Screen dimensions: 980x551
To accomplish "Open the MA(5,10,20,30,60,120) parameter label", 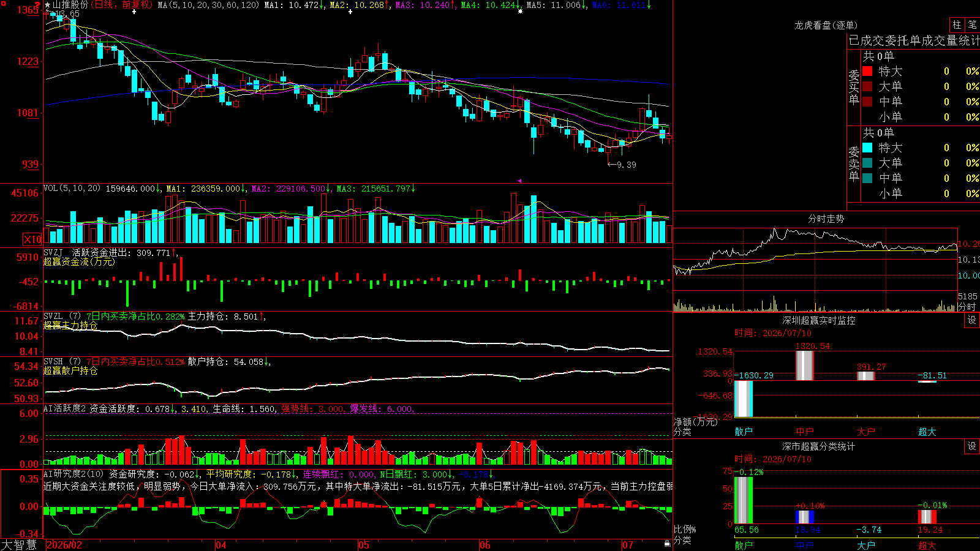I will (x=208, y=5).
